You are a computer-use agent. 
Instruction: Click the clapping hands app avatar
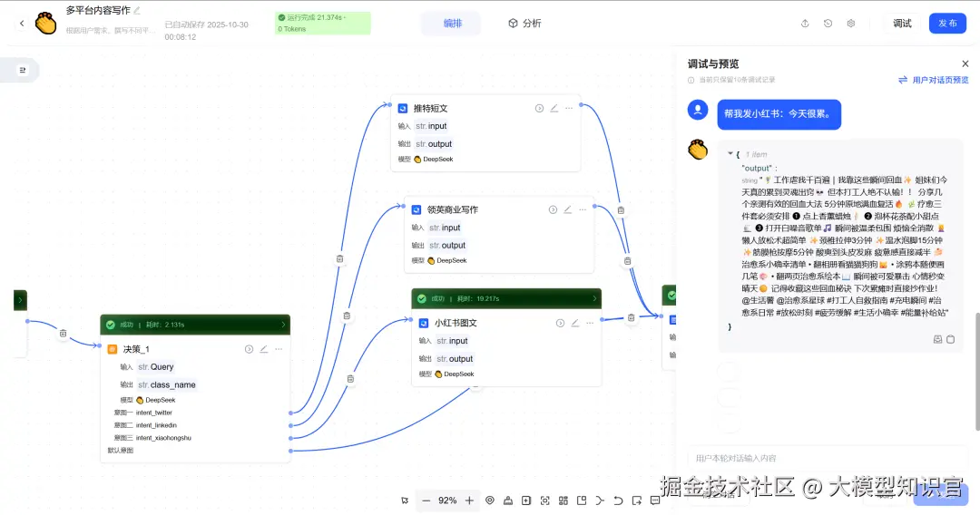click(45, 23)
